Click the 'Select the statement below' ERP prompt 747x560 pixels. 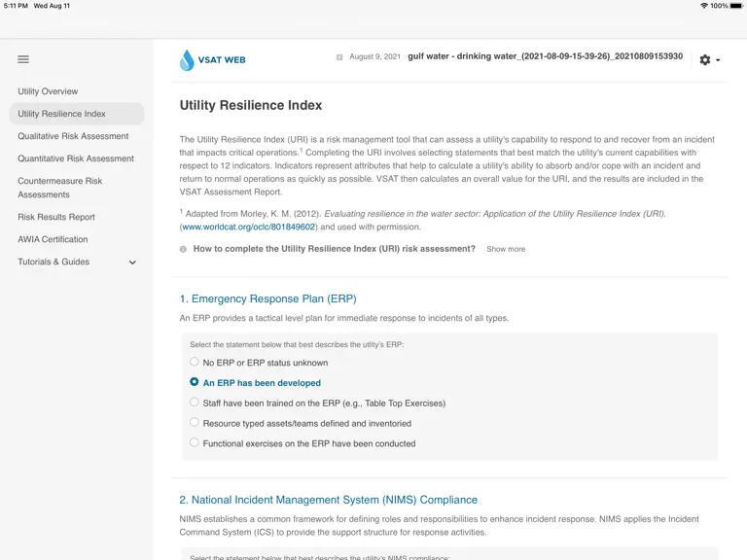click(297, 345)
